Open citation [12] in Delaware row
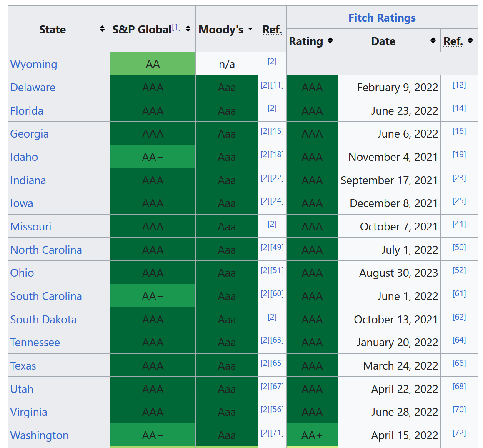 (x=459, y=85)
